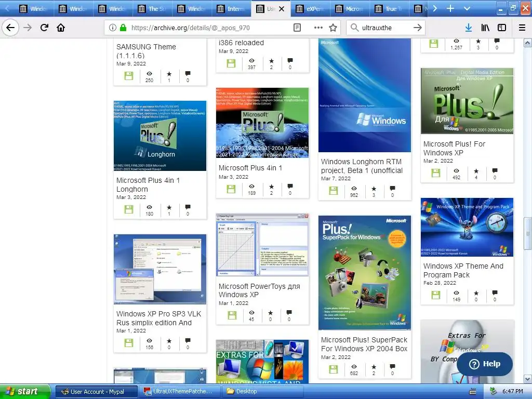Click views eye icon on Longhorn RTM card
Image resolution: width=532 pixels, height=399 pixels.
354,188
